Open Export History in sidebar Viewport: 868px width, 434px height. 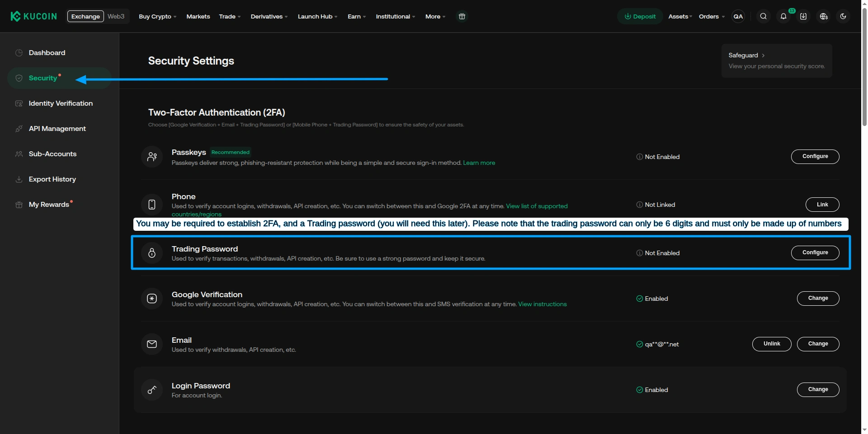click(59, 179)
